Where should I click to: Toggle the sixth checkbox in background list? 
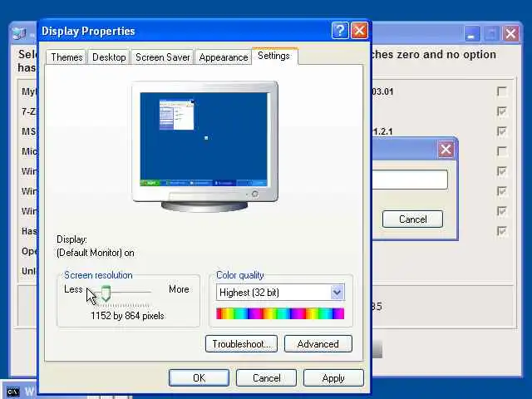click(x=502, y=191)
